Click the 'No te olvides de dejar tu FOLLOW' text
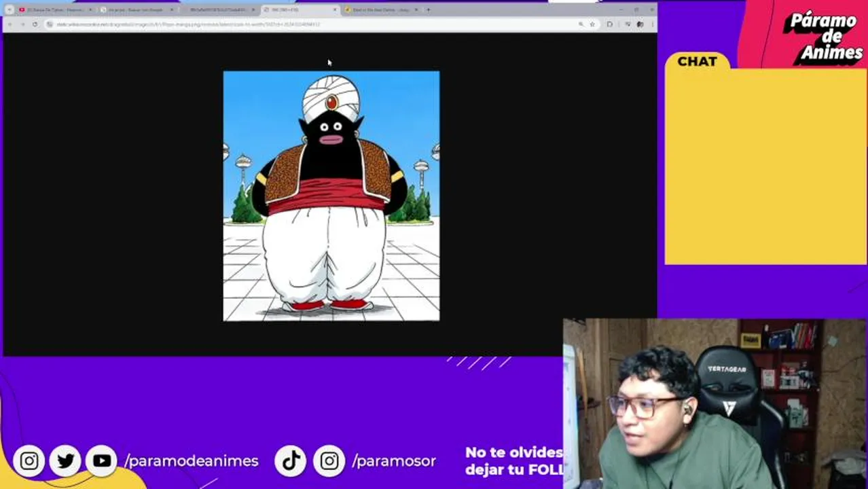Viewport: 868px width, 489px height. point(514,461)
